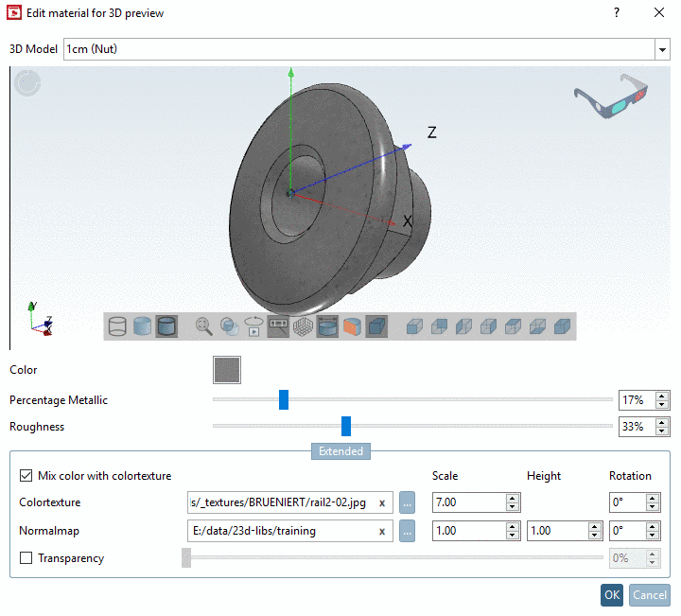
Task: Enable the Transparency checkbox
Action: [x=26, y=558]
